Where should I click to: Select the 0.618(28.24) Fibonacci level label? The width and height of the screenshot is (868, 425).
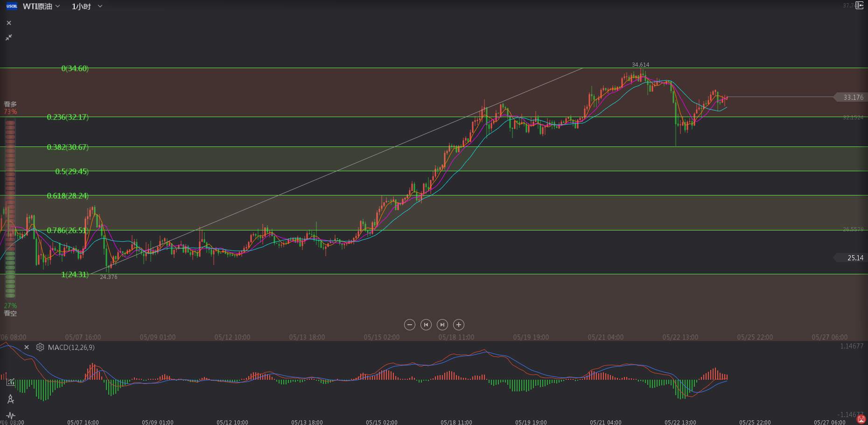pyautogui.click(x=68, y=195)
